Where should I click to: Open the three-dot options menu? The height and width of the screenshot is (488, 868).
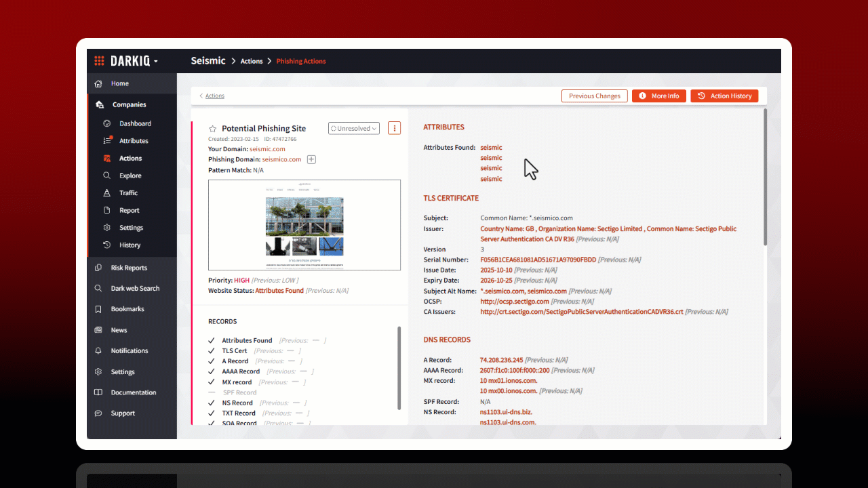coord(395,128)
